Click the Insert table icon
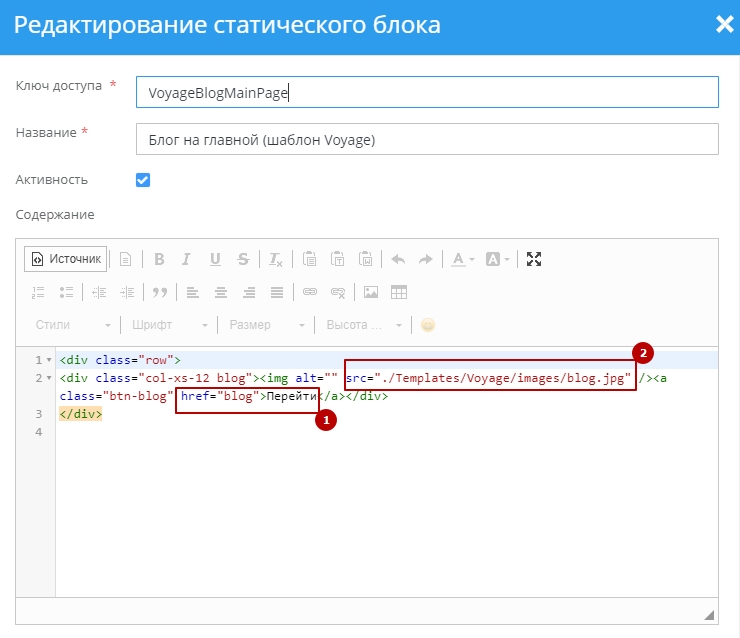Image resolution: width=740 pixels, height=638 pixels. [x=399, y=292]
